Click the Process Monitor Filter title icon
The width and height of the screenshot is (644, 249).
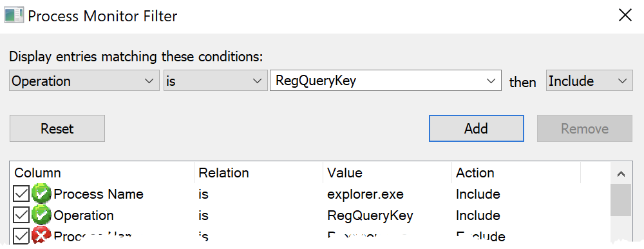click(x=14, y=15)
